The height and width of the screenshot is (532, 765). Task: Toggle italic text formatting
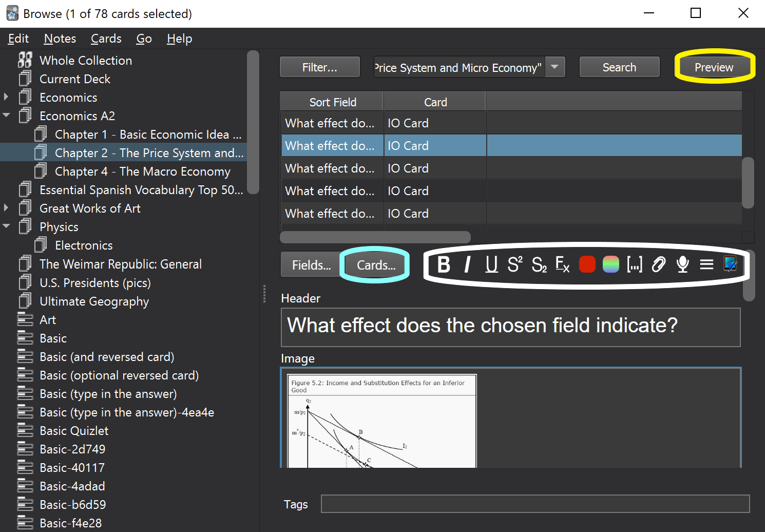[x=467, y=265]
